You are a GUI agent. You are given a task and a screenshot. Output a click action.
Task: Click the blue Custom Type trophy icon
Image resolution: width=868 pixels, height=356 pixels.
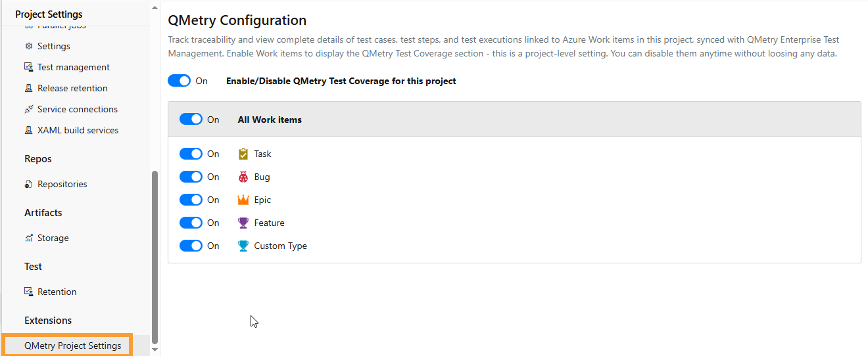point(243,246)
